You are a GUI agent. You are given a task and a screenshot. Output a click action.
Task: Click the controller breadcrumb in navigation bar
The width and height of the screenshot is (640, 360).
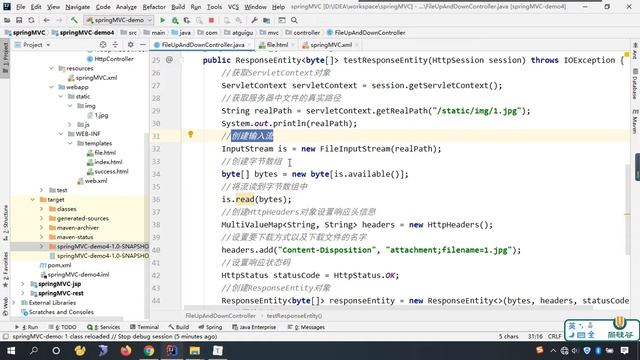click(303, 33)
